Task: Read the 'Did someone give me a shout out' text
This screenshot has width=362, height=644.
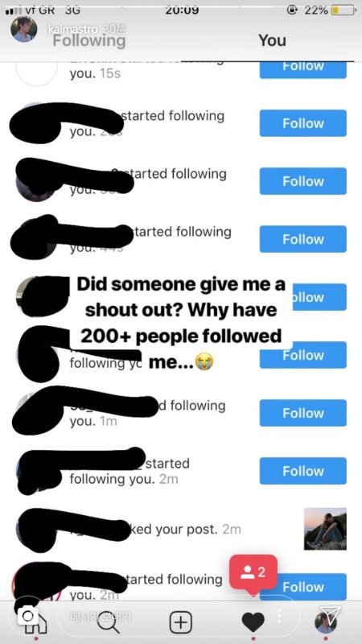Action: point(181,323)
